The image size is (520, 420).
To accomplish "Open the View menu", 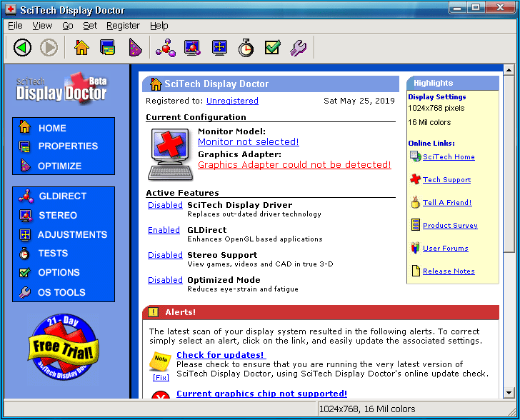I will (x=42, y=26).
